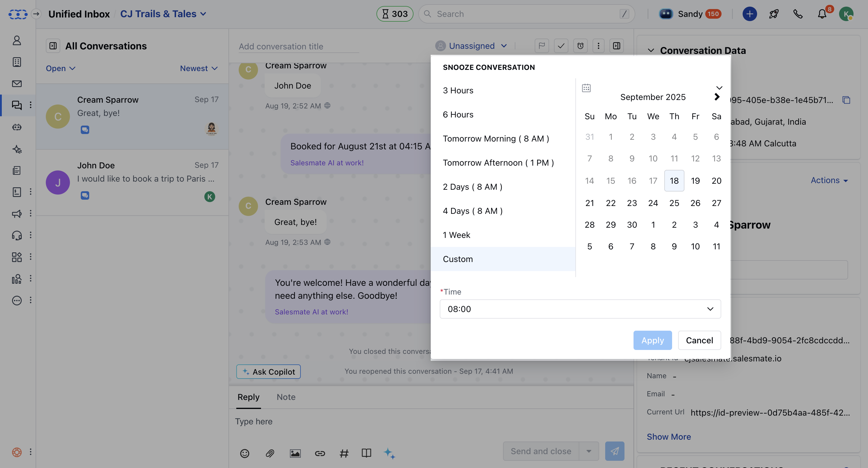
Task: Click the snooze alarm clock icon
Action: pyautogui.click(x=580, y=46)
